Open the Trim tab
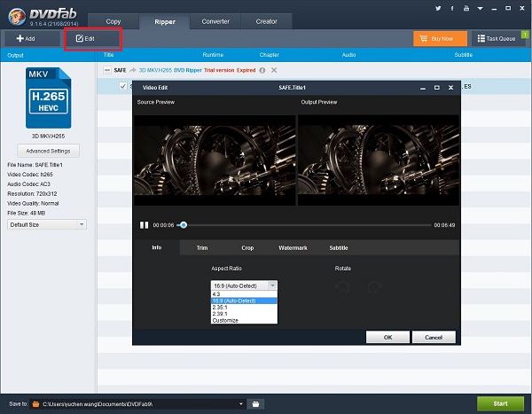This screenshot has height=414, width=532. [202, 247]
